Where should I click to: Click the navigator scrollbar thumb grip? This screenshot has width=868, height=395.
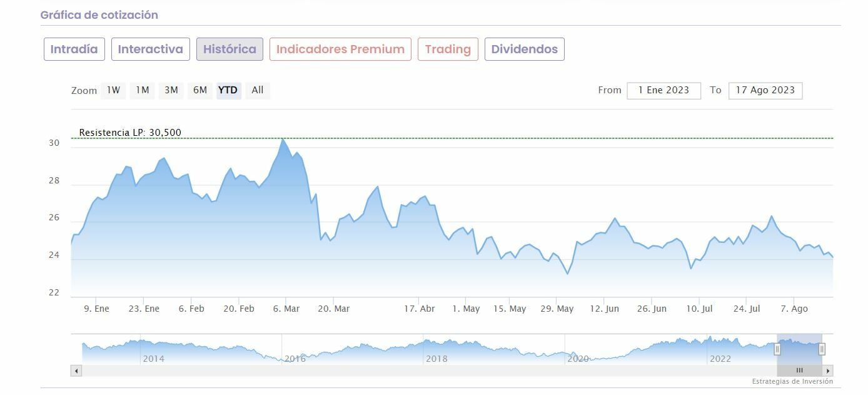click(799, 371)
